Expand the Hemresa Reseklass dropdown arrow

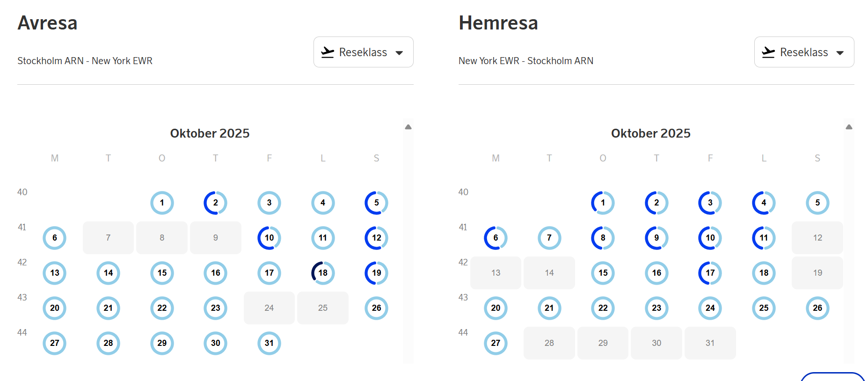[x=840, y=53]
